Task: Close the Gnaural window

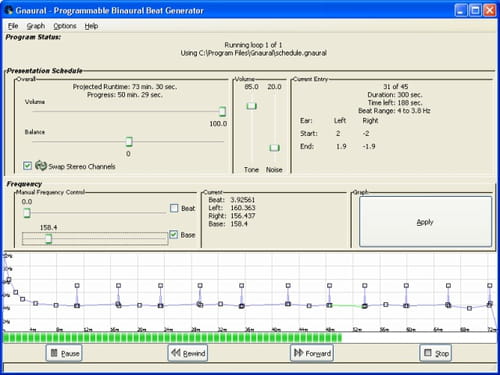Action: pyautogui.click(x=490, y=10)
